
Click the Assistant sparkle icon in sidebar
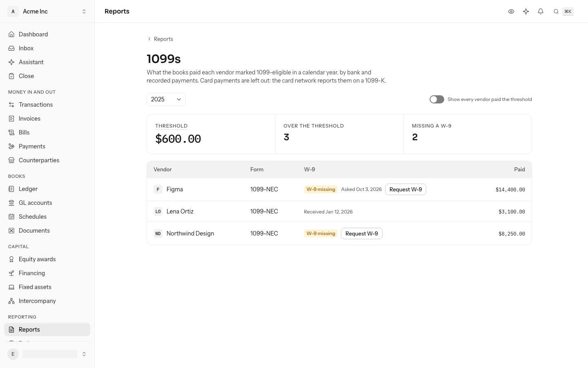11,62
